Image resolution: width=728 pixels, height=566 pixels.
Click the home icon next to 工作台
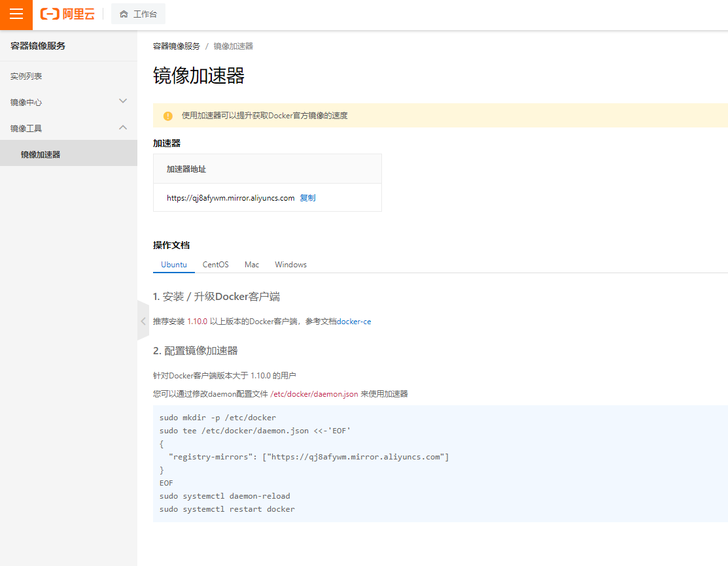[124, 14]
